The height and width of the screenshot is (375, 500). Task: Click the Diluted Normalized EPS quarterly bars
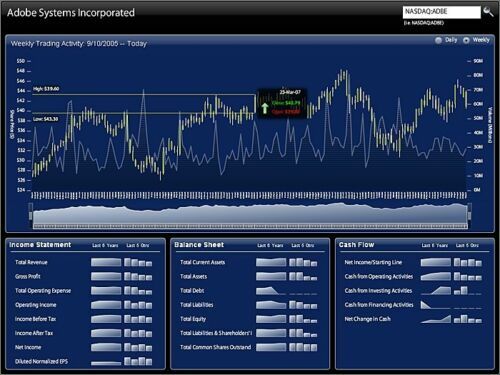(x=138, y=361)
